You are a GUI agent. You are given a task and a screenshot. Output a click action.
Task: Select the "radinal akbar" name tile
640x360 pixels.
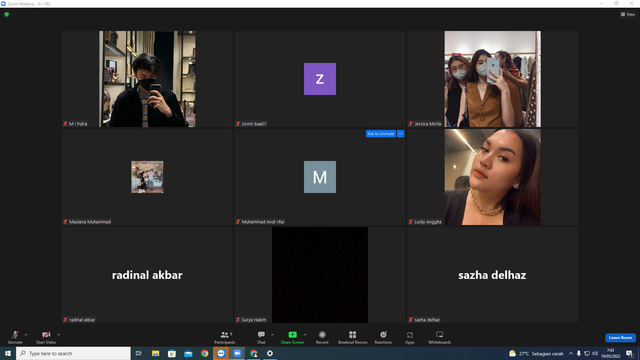click(147, 275)
